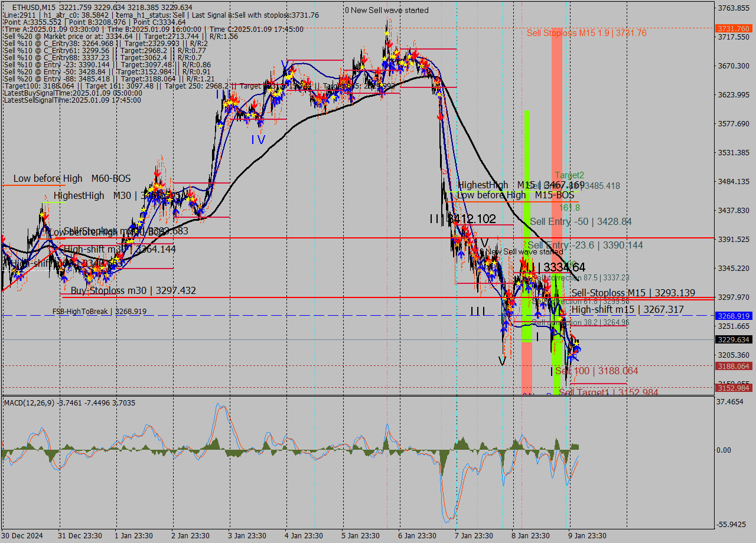Select 'Low before High M15-BOS' label

coord(516,195)
